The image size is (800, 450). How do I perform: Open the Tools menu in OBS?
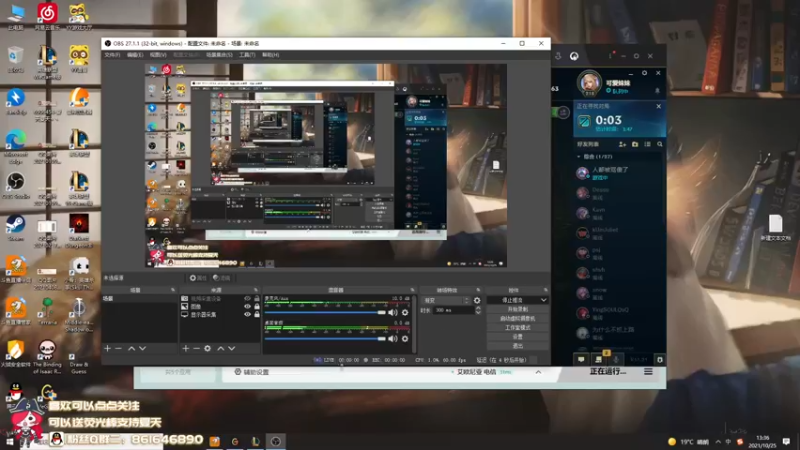click(x=247, y=55)
